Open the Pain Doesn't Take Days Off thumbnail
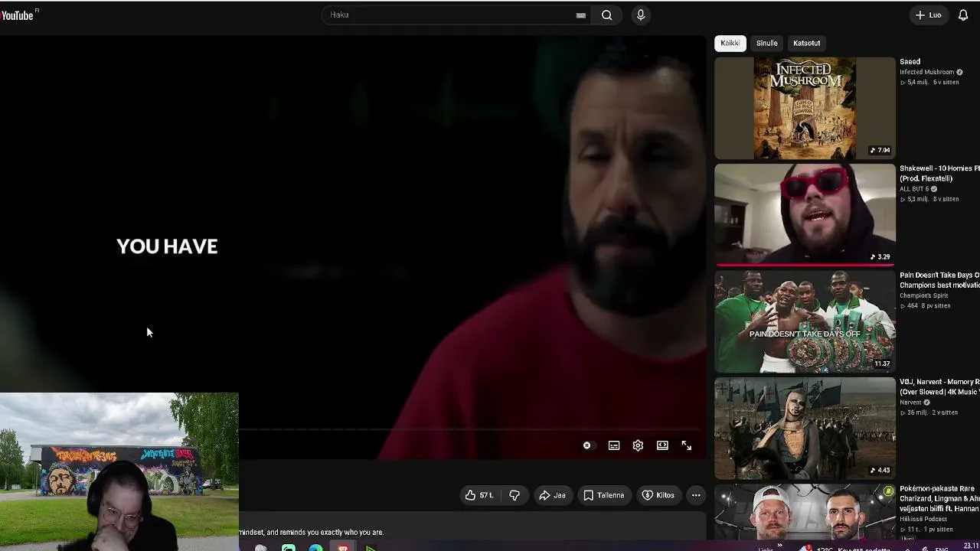The image size is (980, 551). [805, 321]
